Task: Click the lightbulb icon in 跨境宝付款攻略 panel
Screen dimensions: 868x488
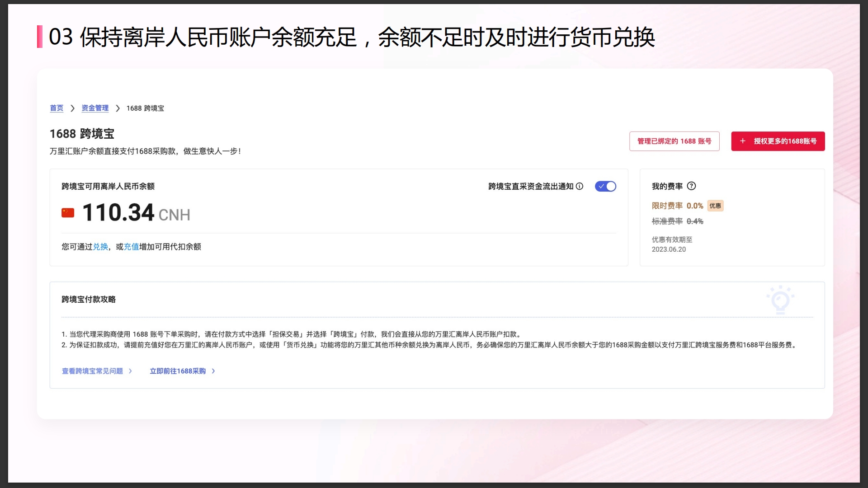Action: (x=781, y=300)
